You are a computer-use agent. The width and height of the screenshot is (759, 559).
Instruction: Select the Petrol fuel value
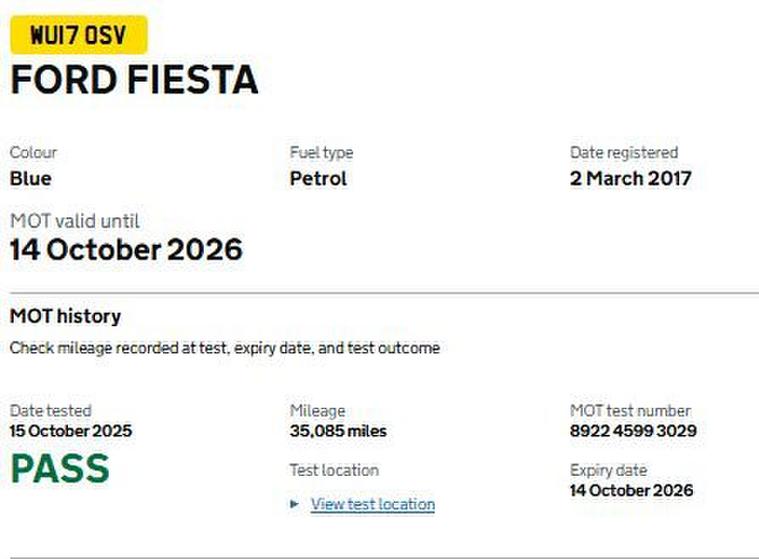(318, 179)
